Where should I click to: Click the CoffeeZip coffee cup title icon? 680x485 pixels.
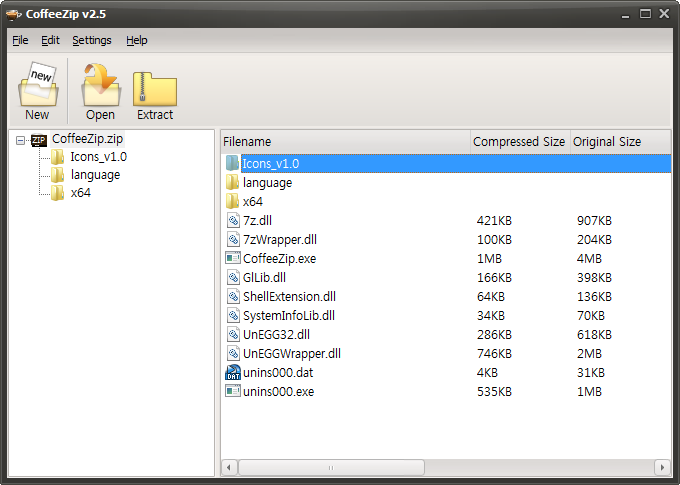13,14
